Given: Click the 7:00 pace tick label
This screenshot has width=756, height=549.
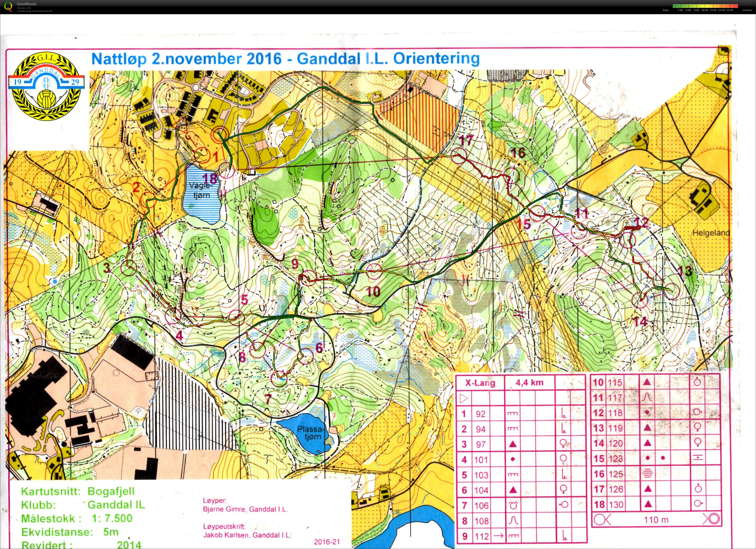Looking at the screenshot, I should (680, 10).
